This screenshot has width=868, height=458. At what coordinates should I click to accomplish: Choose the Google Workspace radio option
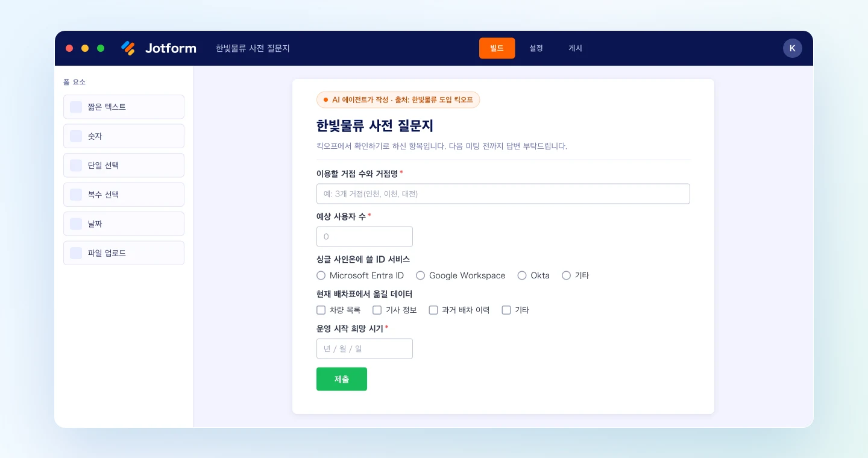point(421,275)
